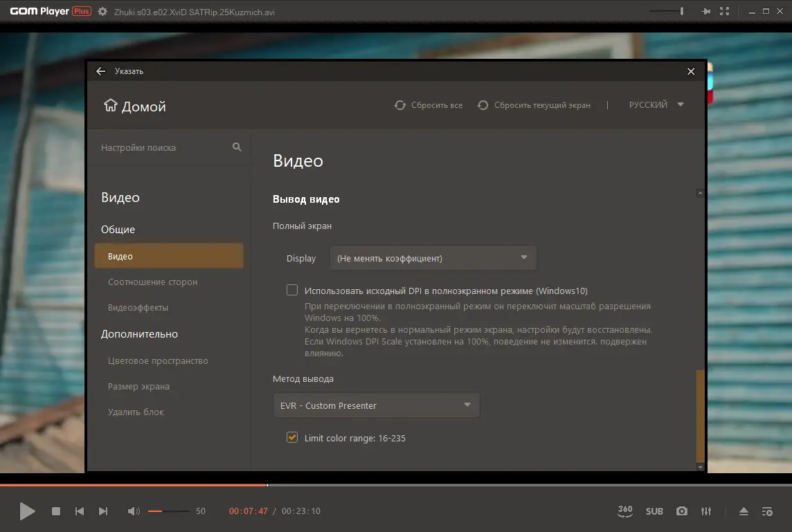Click the settings panel vertical scrollbar thumb
The height and width of the screenshot is (532, 792).
tap(700, 416)
